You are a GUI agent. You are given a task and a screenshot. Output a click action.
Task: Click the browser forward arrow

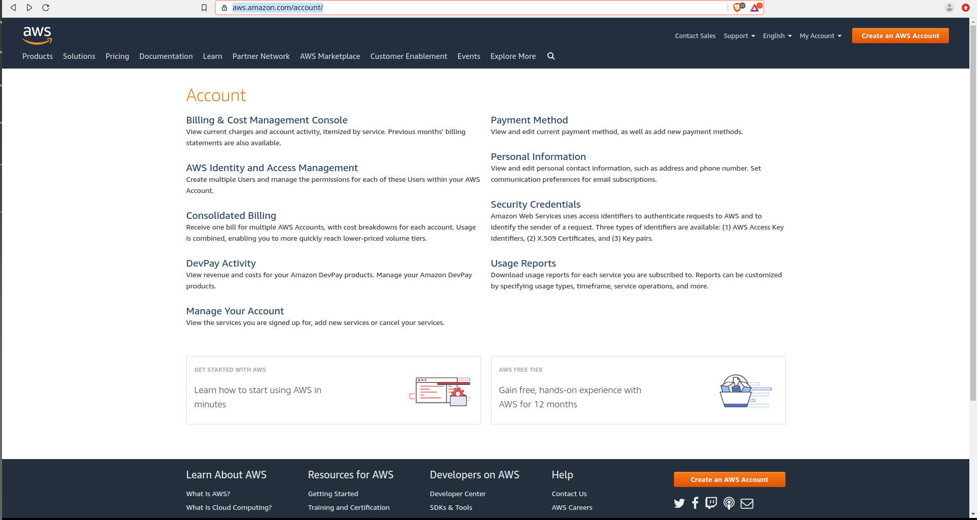(29, 8)
